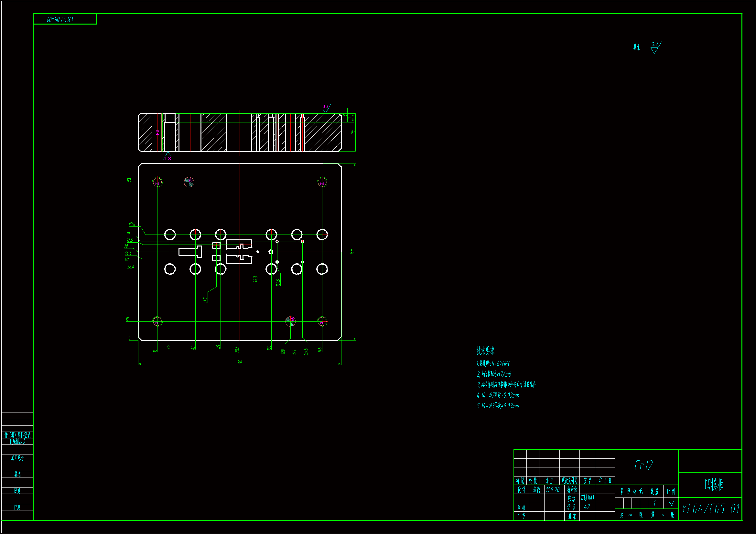The image size is (756, 534).
Task: Click the 140 overall height dimension text
Action: (352, 252)
